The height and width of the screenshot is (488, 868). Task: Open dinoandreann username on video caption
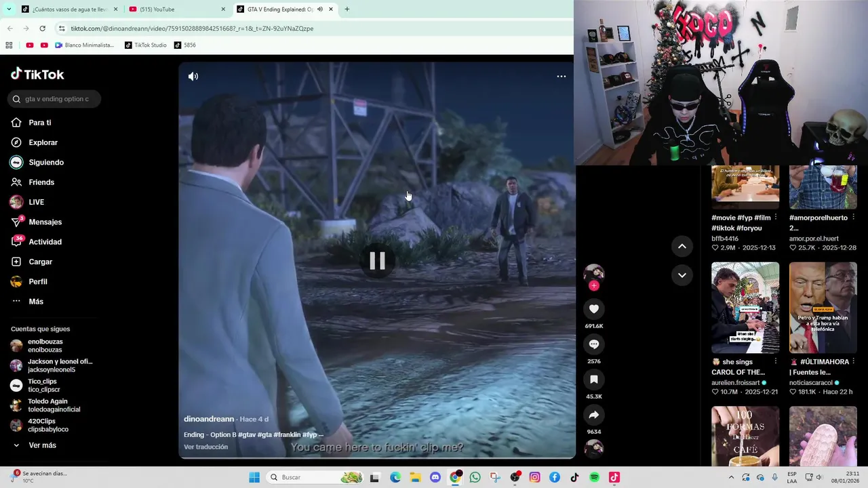209,419
